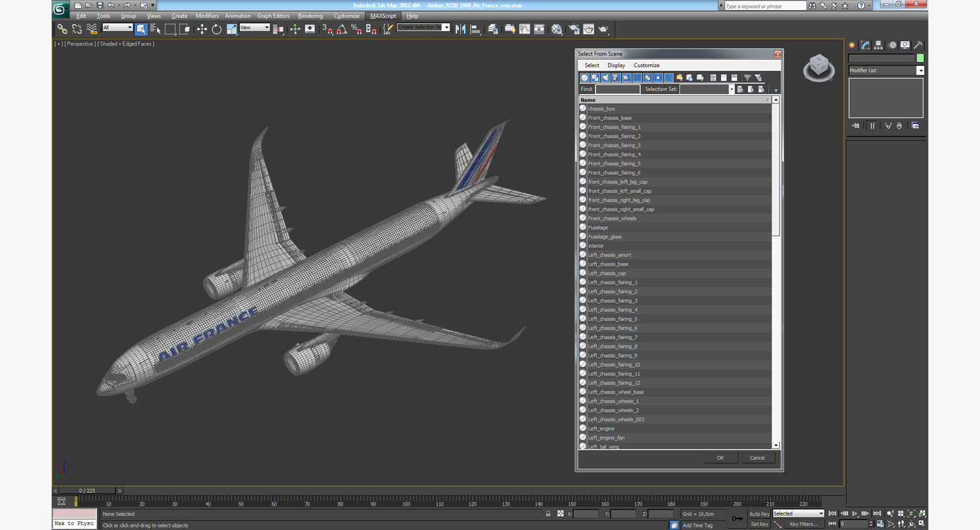The height and width of the screenshot is (530, 980).
Task: Toggle 3D Snaps icon
Action: (x=328, y=28)
